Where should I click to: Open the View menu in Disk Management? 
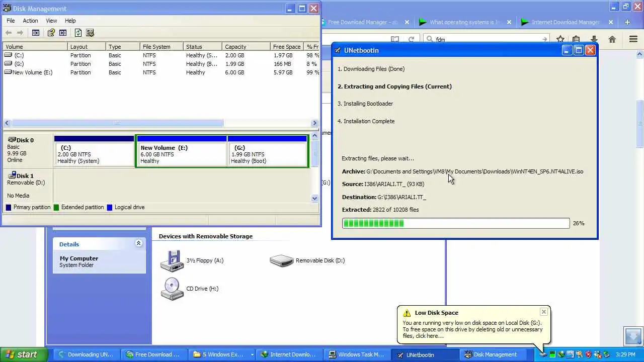point(51,21)
